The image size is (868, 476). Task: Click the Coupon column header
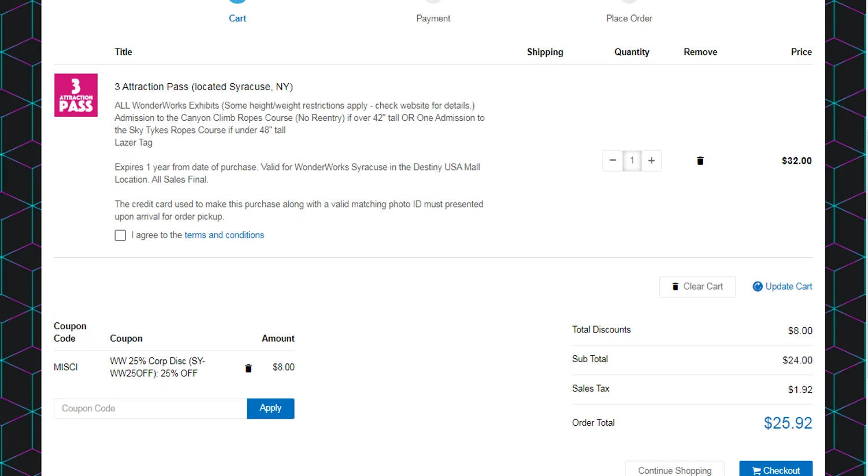click(x=126, y=338)
